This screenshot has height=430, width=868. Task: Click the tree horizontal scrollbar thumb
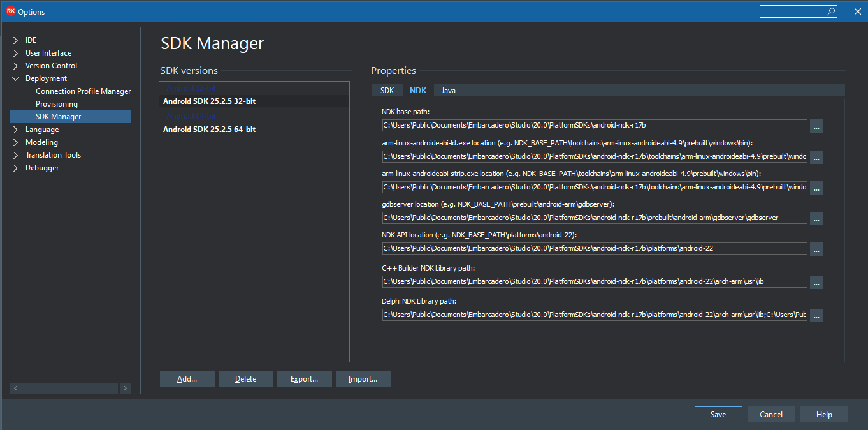pos(69,388)
